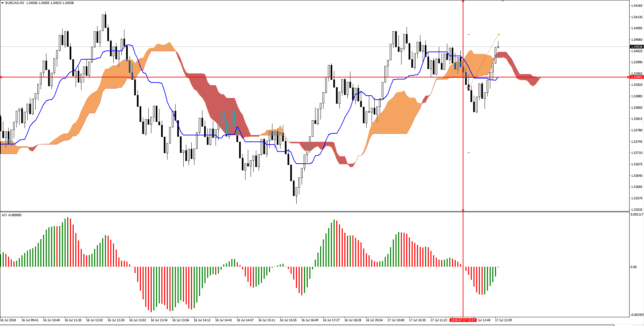Click the 17 Jul 12:59 time label
The width and height of the screenshot is (644, 326).
[x=503, y=320]
